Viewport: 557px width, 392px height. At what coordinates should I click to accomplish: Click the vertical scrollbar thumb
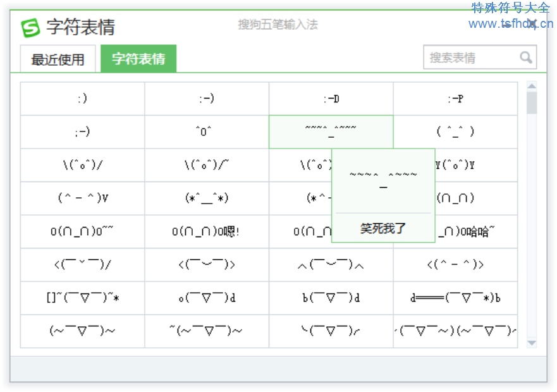coord(532,102)
